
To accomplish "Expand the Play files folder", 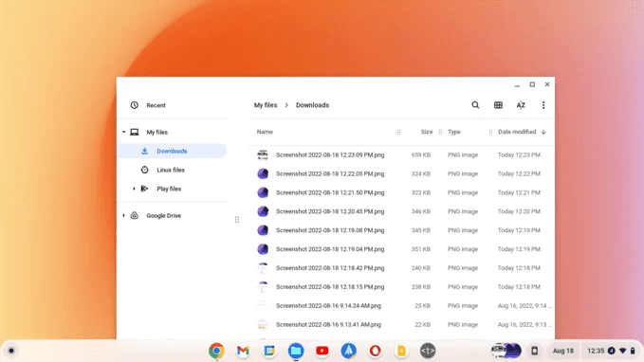I will pos(134,189).
